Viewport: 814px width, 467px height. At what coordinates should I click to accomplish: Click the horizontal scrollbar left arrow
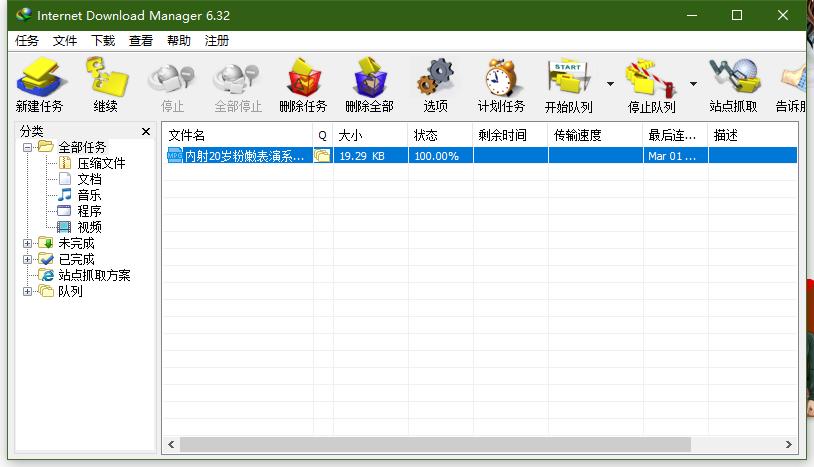pyautogui.click(x=171, y=445)
